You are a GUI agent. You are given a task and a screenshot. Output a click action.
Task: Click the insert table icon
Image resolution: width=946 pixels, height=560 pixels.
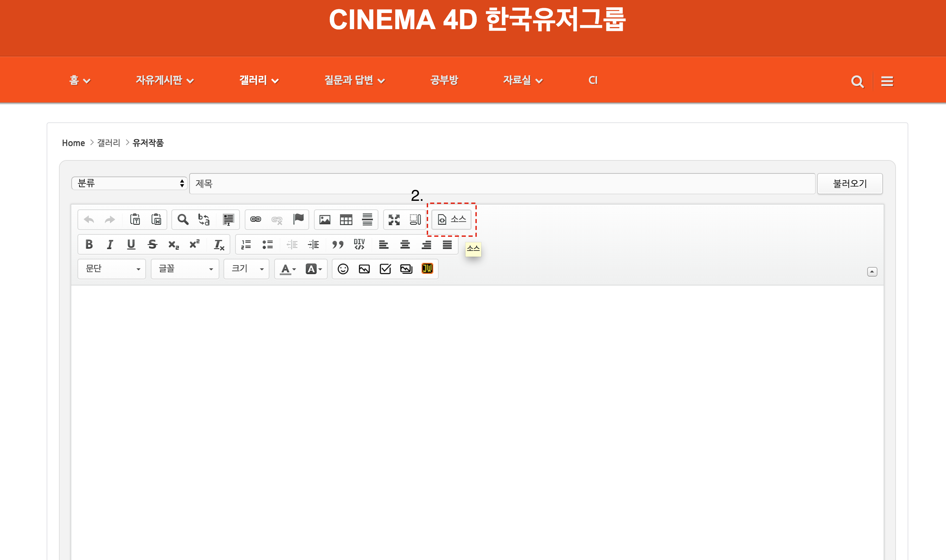(346, 220)
